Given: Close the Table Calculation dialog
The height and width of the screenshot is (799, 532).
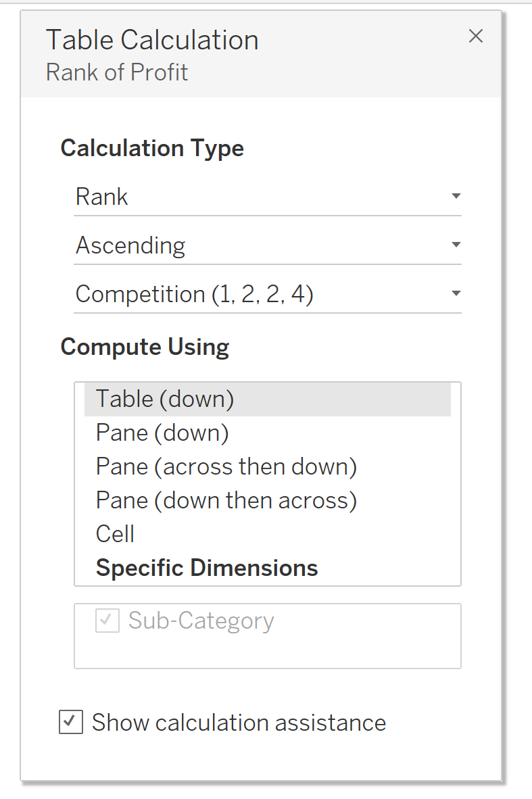Looking at the screenshot, I should click(x=476, y=37).
